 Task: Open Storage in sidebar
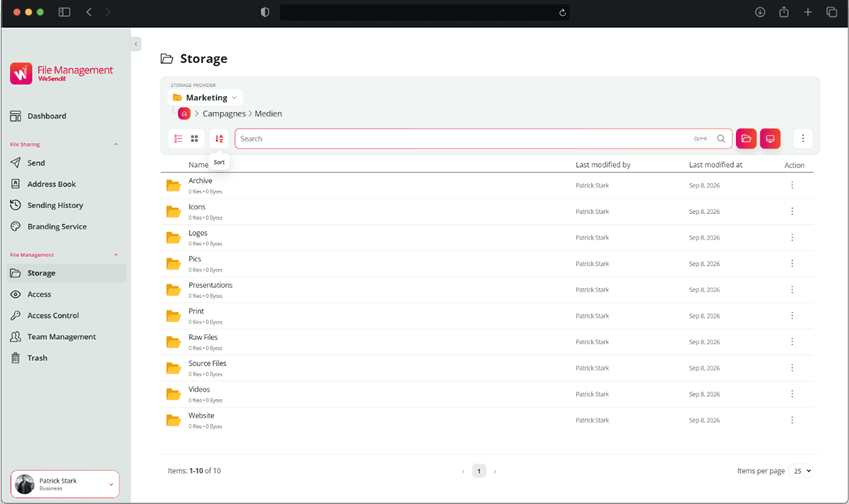67,273
